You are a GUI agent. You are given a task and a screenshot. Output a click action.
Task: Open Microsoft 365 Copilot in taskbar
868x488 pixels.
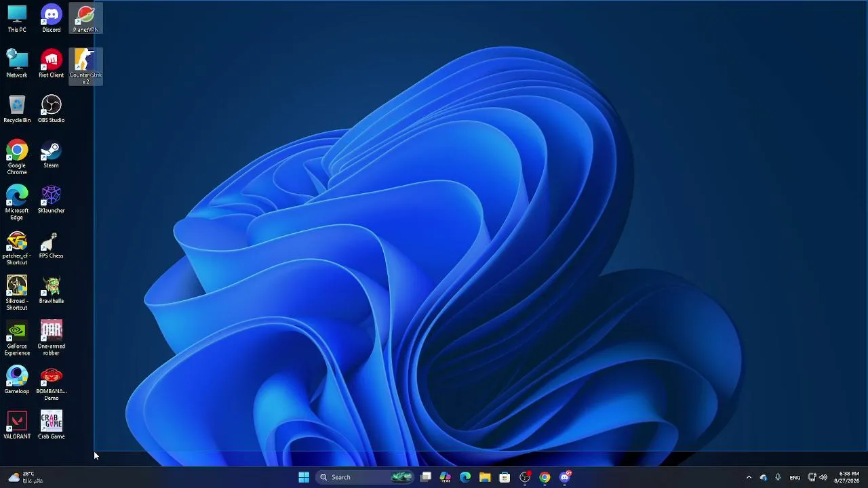point(446,477)
